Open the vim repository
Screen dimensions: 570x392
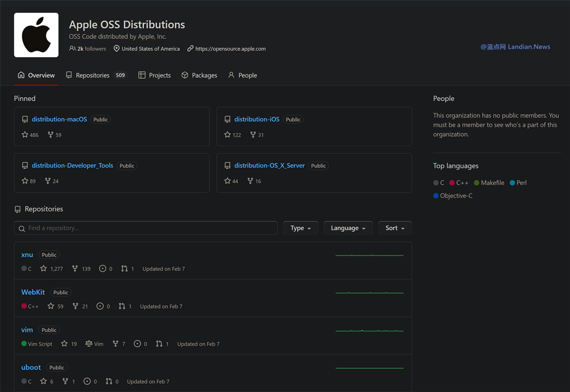coord(27,330)
